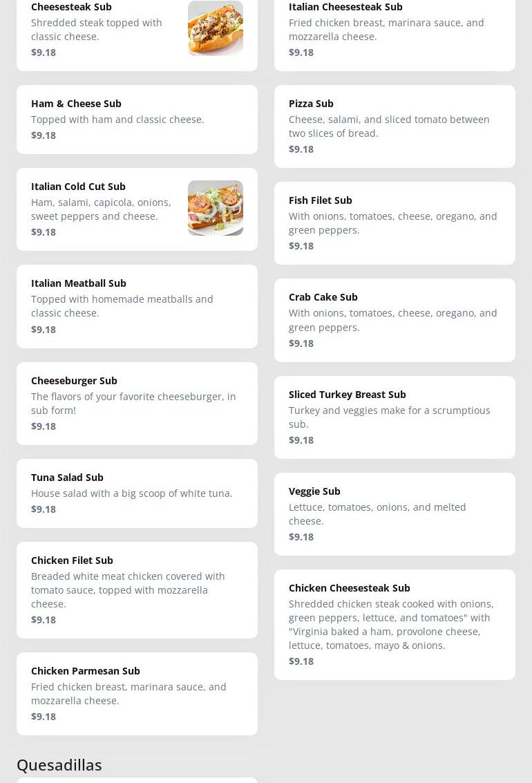Click the Italian Cold Cut Sub photo
The height and width of the screenshot is (783, 532).
coord(215,208)
